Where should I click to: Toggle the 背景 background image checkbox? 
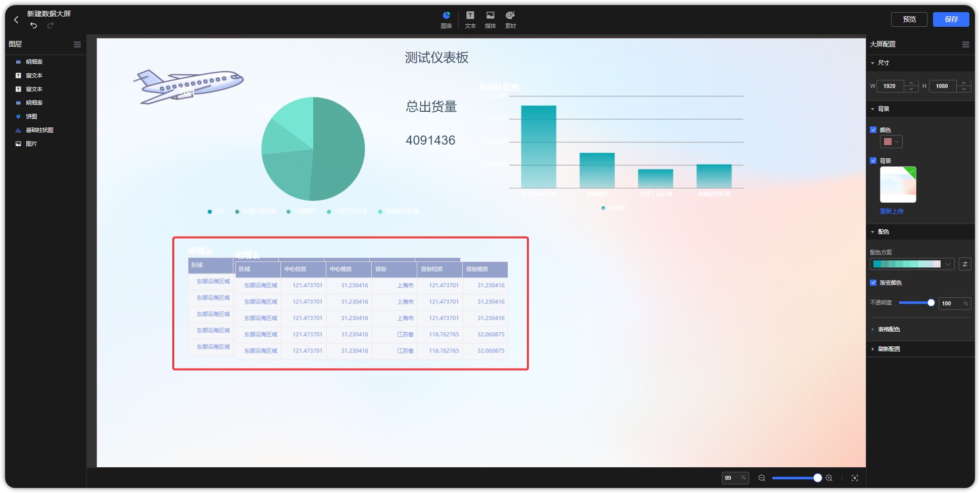pyautogui.click(x=873, y=161)
